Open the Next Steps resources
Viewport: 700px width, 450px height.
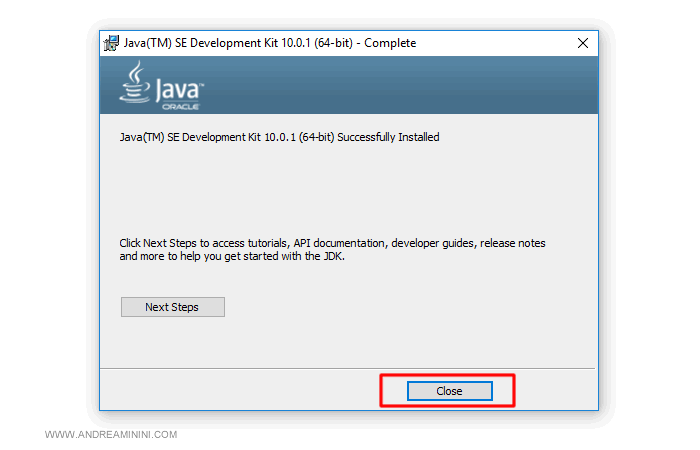click(172, 307)
